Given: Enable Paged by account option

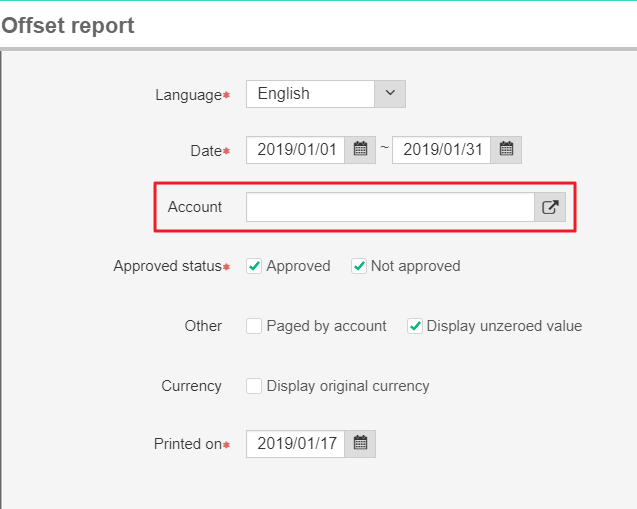Looking at the screenshot, I should coord(255,326).
